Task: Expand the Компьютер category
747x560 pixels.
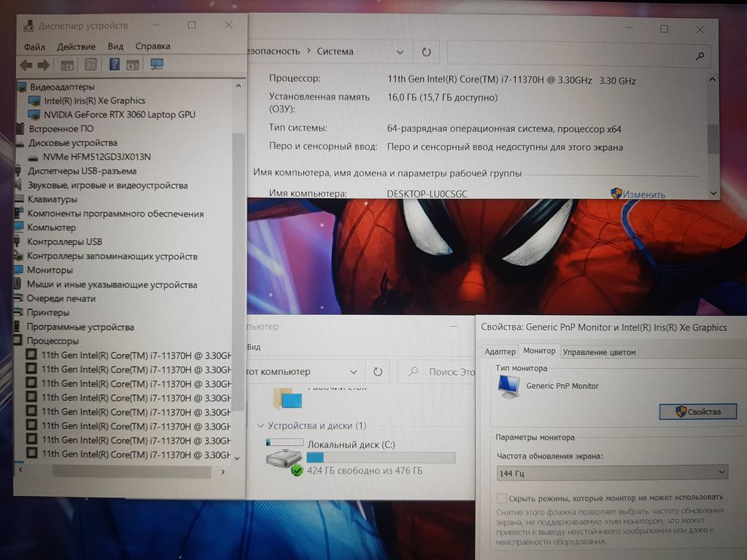Action: [x=52, y=227]
